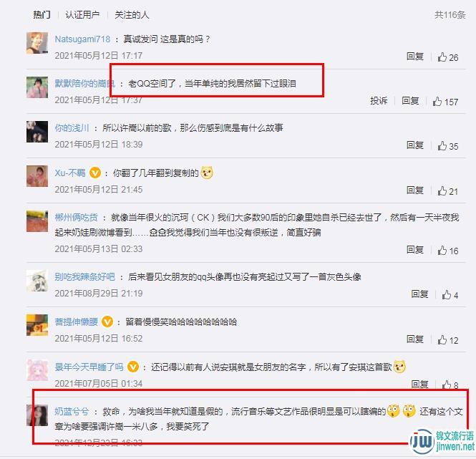The height and width of the screenshot is (459, 476).
Task: Reply to Natsugami718's comment
Action: click(x=414, y=56)
